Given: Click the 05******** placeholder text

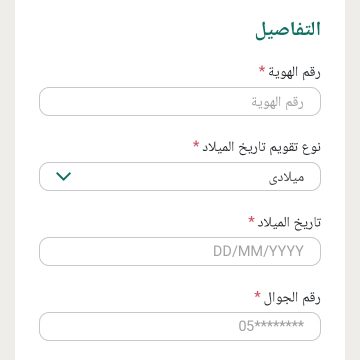Looking at the screenshot, I should [x=271, y=326].
